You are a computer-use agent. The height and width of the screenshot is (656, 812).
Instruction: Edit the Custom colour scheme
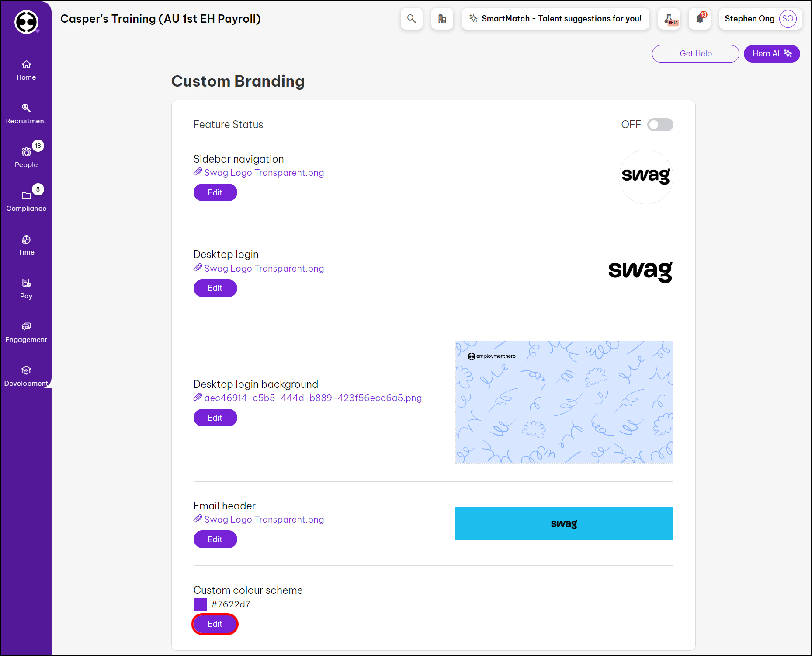point(215,624)
